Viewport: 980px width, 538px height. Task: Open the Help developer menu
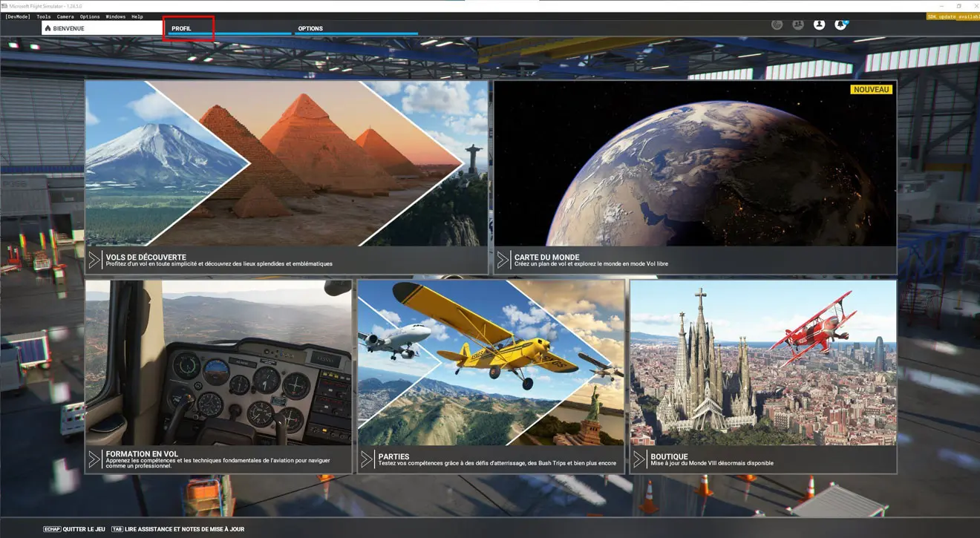pos(137,16)
